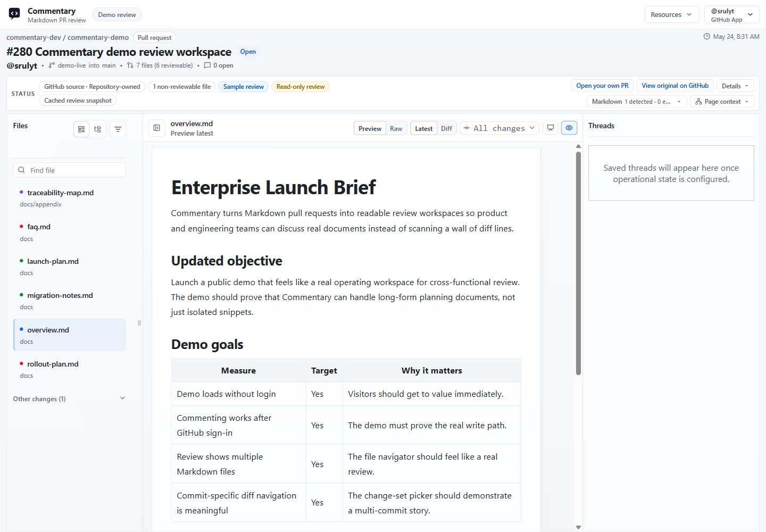The height and width of the screenshot is (532, 766).
Task: Click the Updated objective heading
Action: 227,261
